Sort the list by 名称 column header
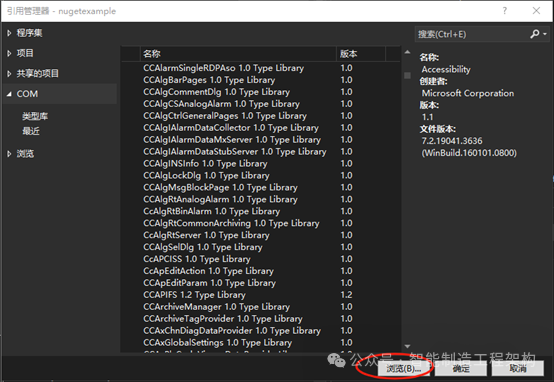This screenshot has height=382, width=554. [x=238, y=54]
